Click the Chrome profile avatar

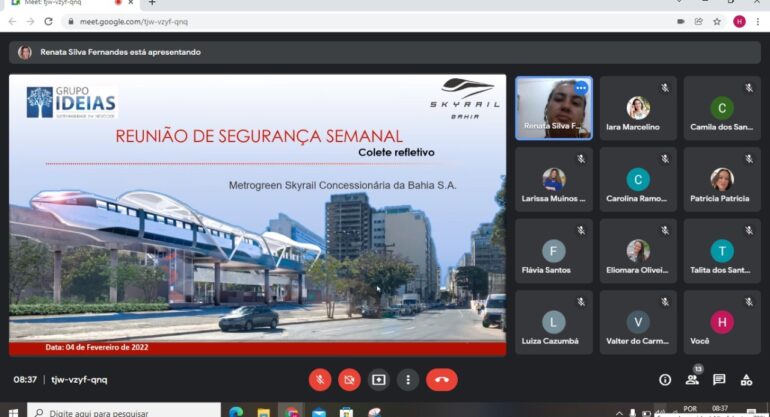point(739,21)
